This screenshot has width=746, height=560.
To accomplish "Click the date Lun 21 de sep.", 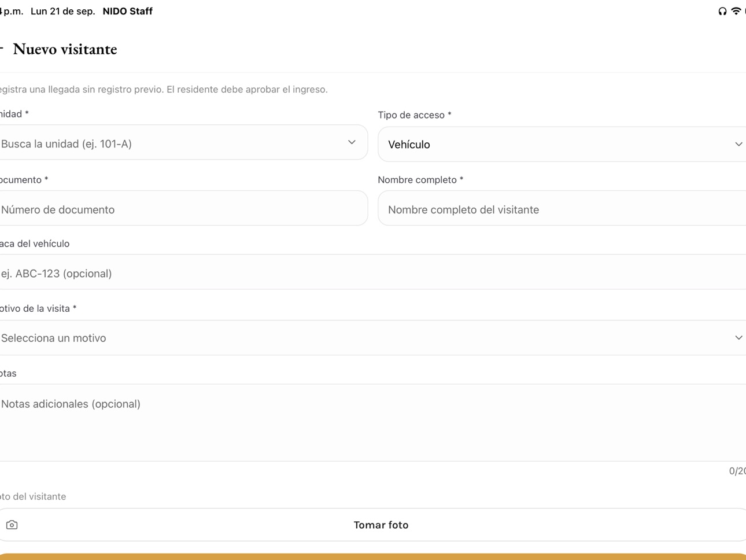I will 63,11.
